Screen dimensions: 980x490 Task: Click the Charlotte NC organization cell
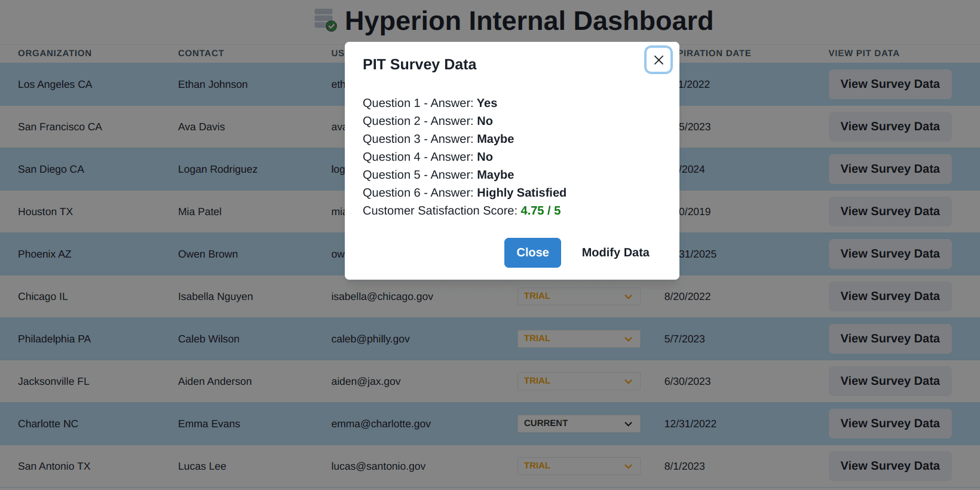[x=48, y=424]
